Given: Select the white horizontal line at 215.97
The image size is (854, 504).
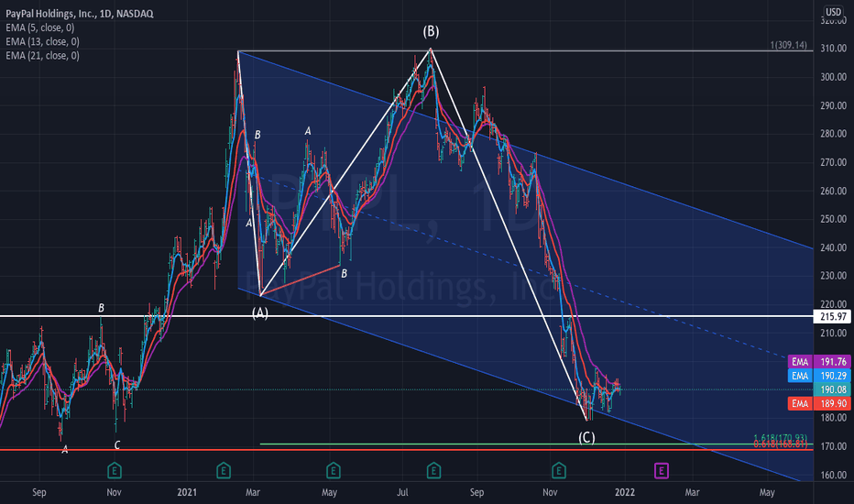Looking at the screenshot, I should [x=406, y=316].
